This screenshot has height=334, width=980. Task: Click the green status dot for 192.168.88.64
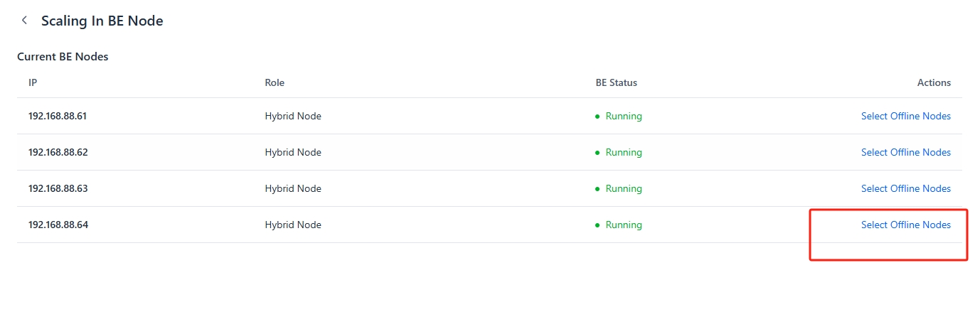click(x=597, y=225)
